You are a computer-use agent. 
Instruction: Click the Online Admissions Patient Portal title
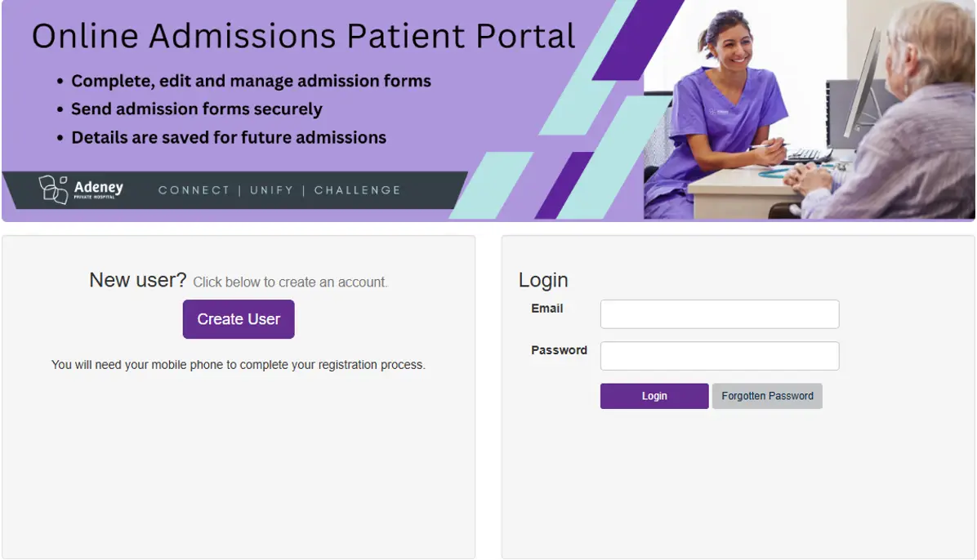pos(302,36)
